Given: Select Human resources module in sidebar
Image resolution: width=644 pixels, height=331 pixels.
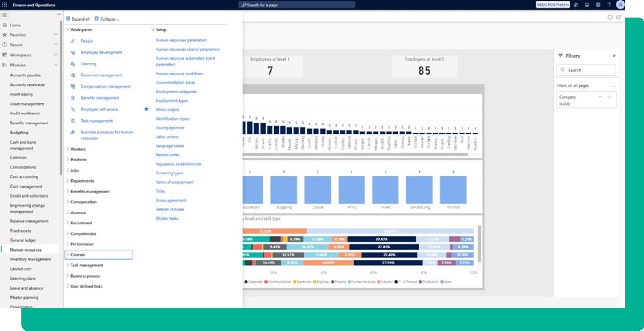Looking at the screenshot, I should (x=26, y=250).
